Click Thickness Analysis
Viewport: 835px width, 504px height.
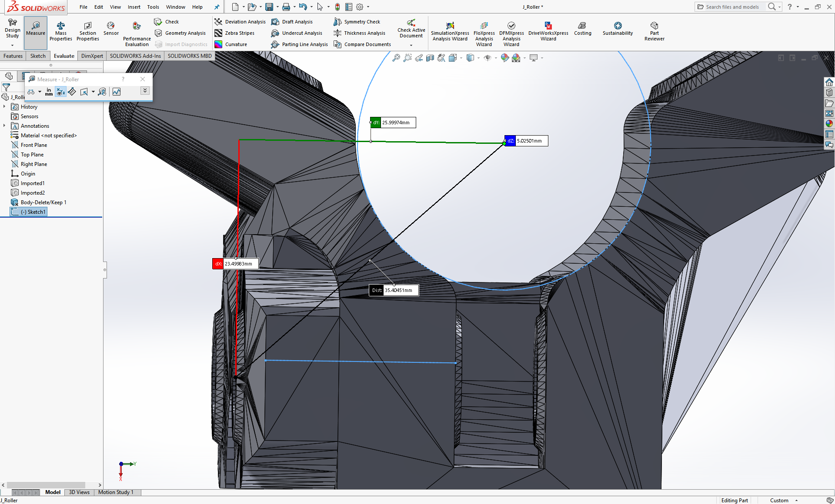point(360,33)
